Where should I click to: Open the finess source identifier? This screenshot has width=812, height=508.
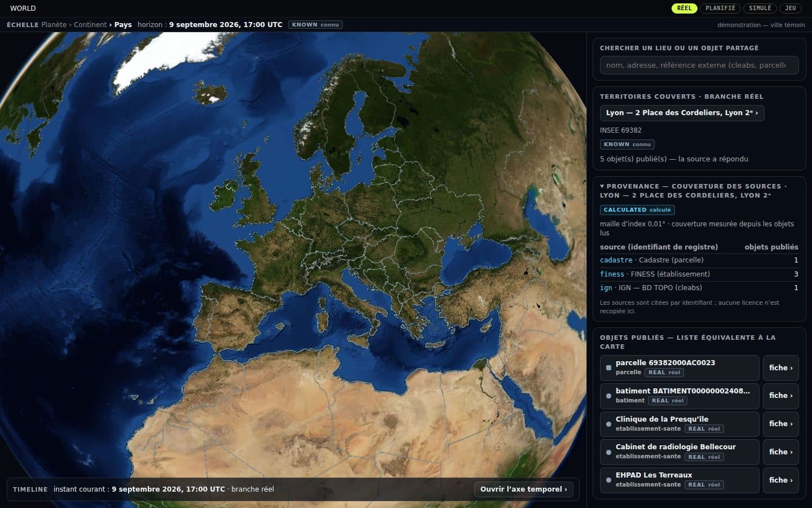(612, 274)
